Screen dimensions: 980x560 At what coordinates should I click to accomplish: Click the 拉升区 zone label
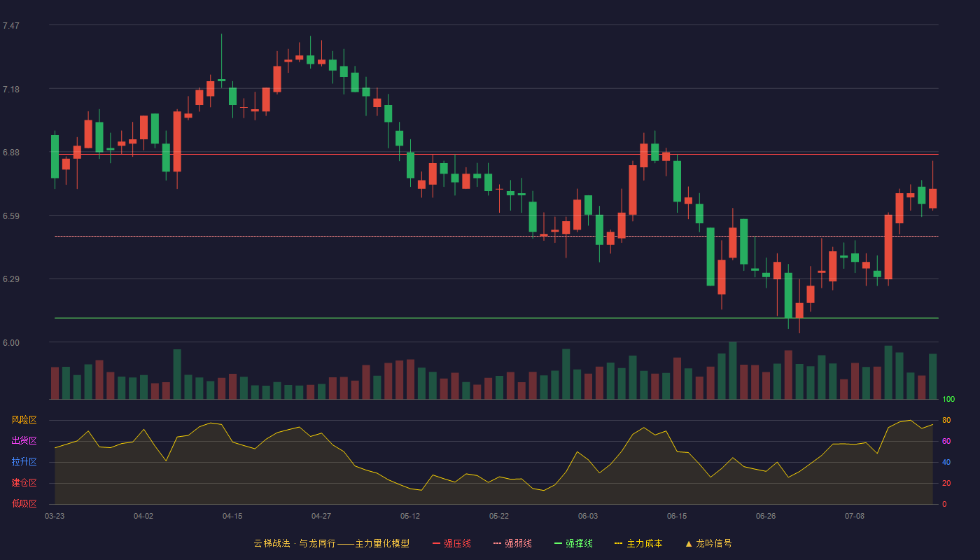(x=24, y=462)
